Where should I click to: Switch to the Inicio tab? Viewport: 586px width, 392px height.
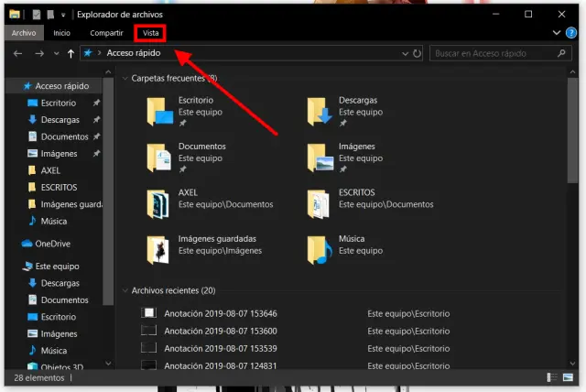(x=61, y=33)
